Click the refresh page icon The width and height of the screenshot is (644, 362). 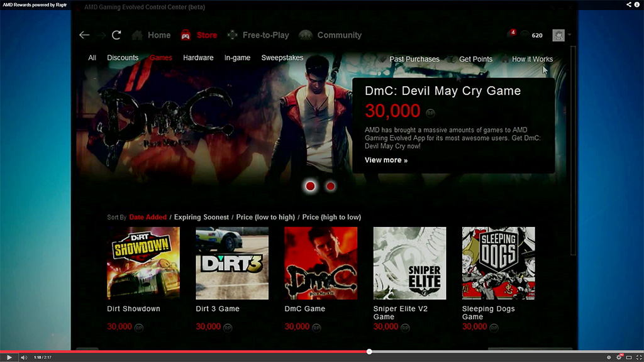[x=116, y=35]
